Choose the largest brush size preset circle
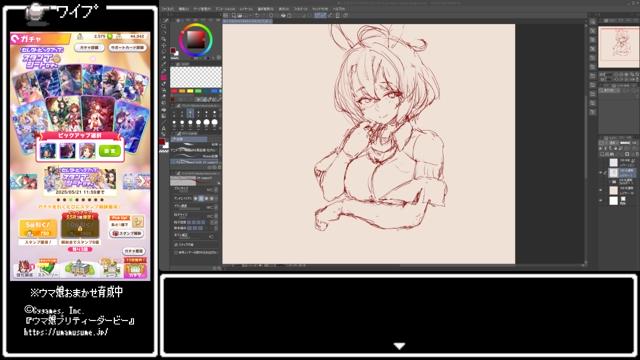 (x=215, y=122)
